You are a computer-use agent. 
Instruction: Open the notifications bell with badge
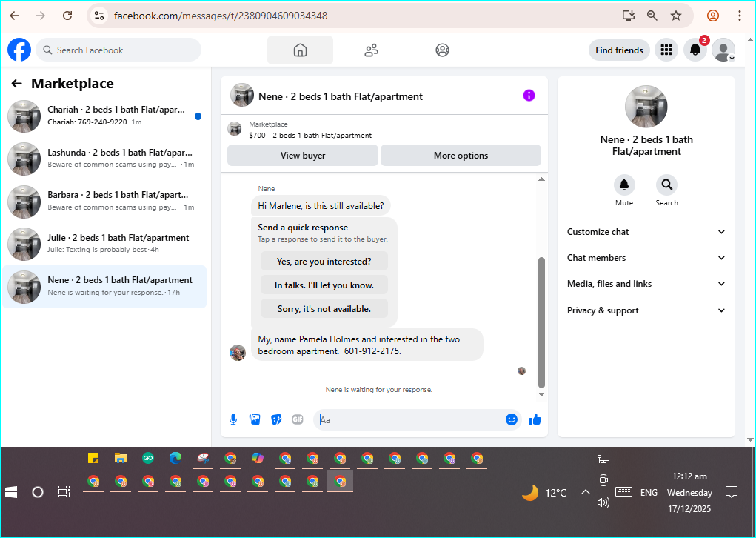point(695,50)
